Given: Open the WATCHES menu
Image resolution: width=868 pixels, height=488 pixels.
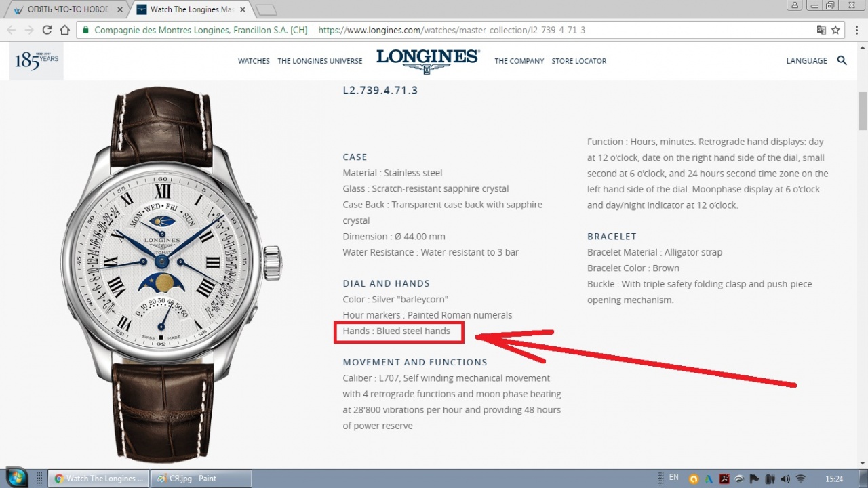Looking at the screenshot, I should 254,61.
